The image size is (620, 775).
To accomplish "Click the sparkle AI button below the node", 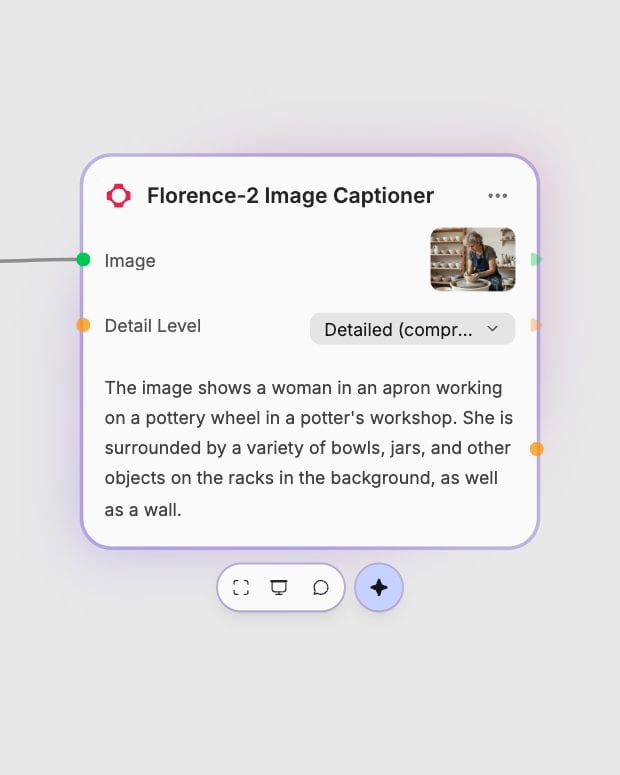I will pos(379,588).
